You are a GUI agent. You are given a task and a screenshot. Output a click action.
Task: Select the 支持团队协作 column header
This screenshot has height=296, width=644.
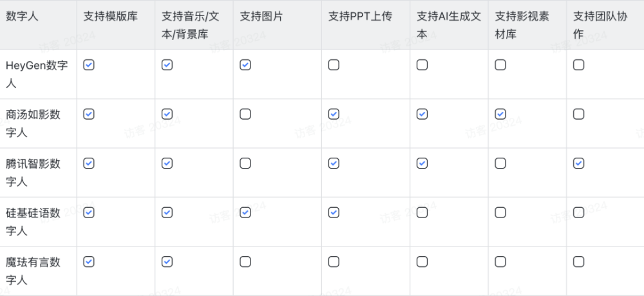click(x=605, y=25)
